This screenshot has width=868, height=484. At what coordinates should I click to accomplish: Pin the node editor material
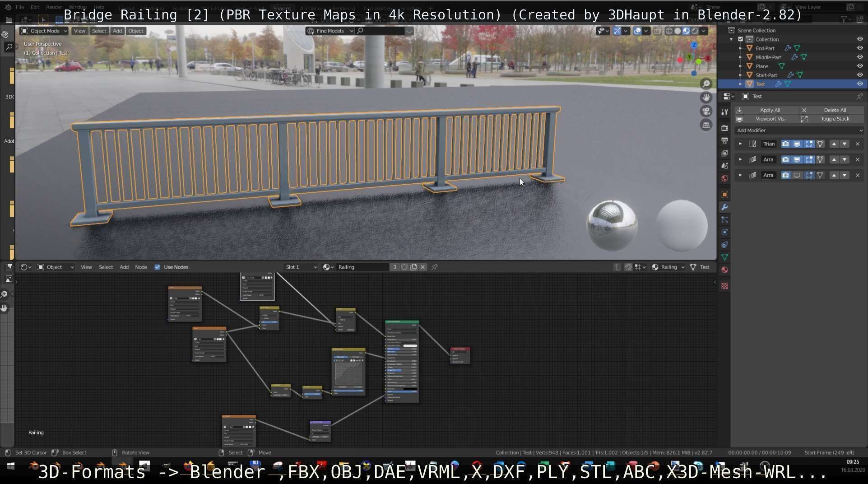434,267
